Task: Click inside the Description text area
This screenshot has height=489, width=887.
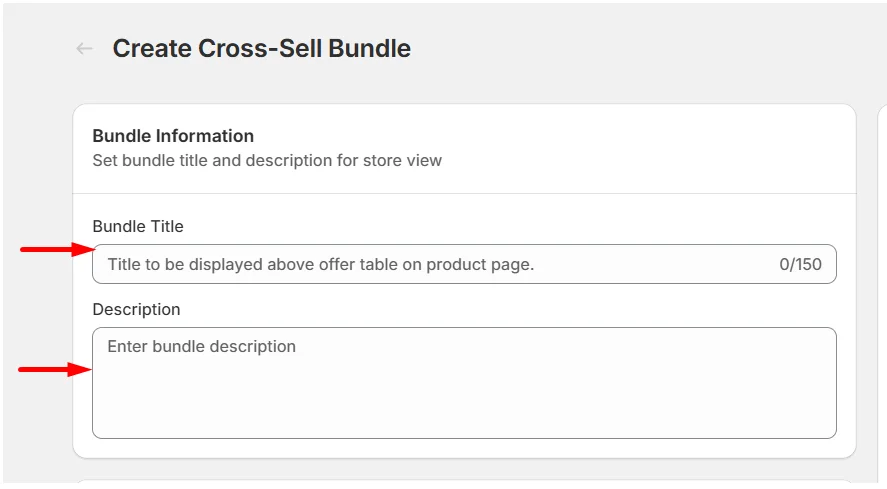Action: pyautogui.click(x=464, y=383)
